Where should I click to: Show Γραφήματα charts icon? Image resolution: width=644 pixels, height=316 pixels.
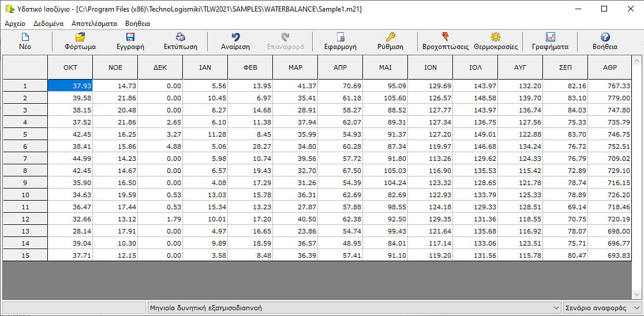tap(550, 37)
